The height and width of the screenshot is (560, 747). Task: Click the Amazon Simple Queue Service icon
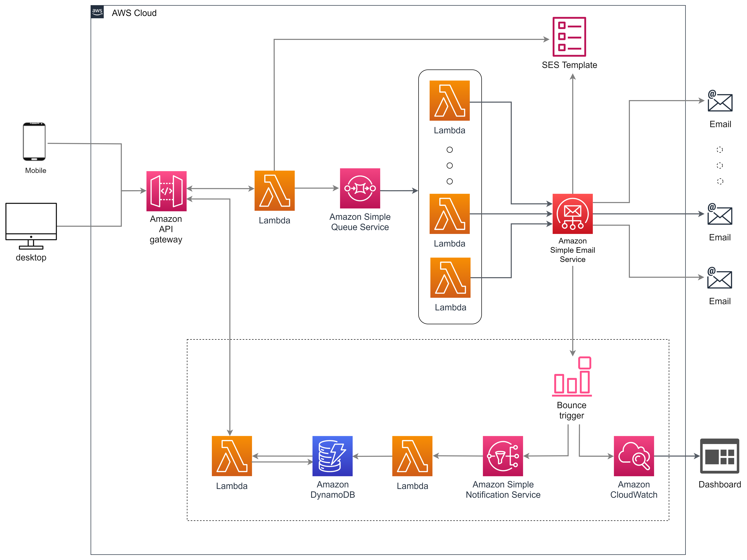point(360,188)
